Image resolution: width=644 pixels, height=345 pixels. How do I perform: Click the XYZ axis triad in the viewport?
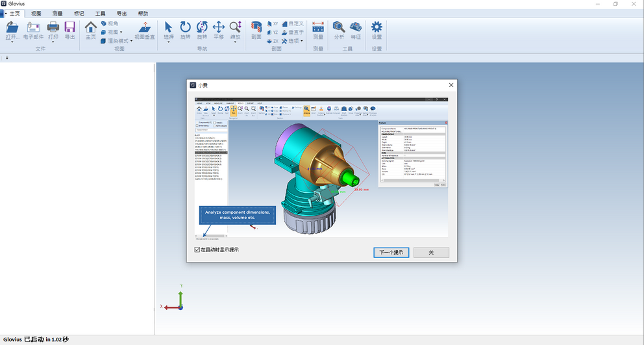click(173, 298)
